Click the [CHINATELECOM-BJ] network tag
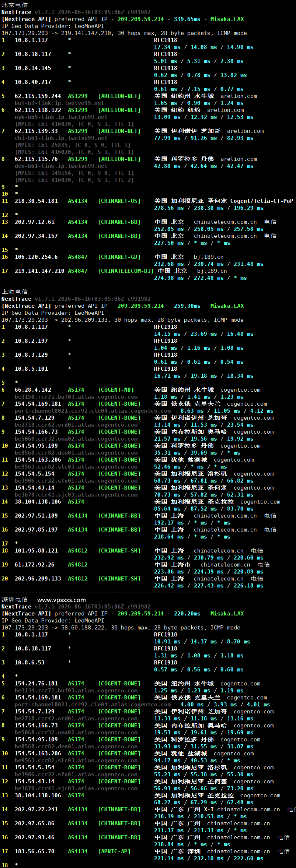This screenshot has width=296, height=868. (x=126, y=271)
